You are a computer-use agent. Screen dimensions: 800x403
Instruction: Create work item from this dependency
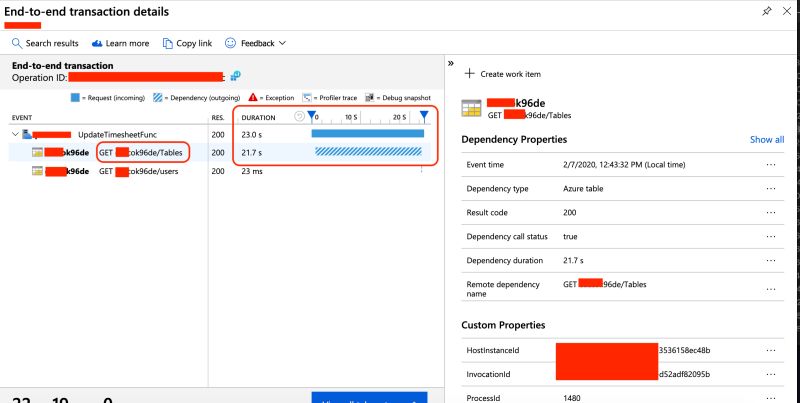[x=503, y=74]
